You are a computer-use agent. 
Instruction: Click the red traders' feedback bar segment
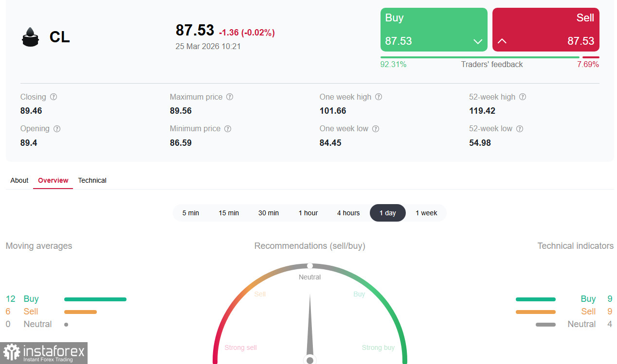[x=591, y=57]
